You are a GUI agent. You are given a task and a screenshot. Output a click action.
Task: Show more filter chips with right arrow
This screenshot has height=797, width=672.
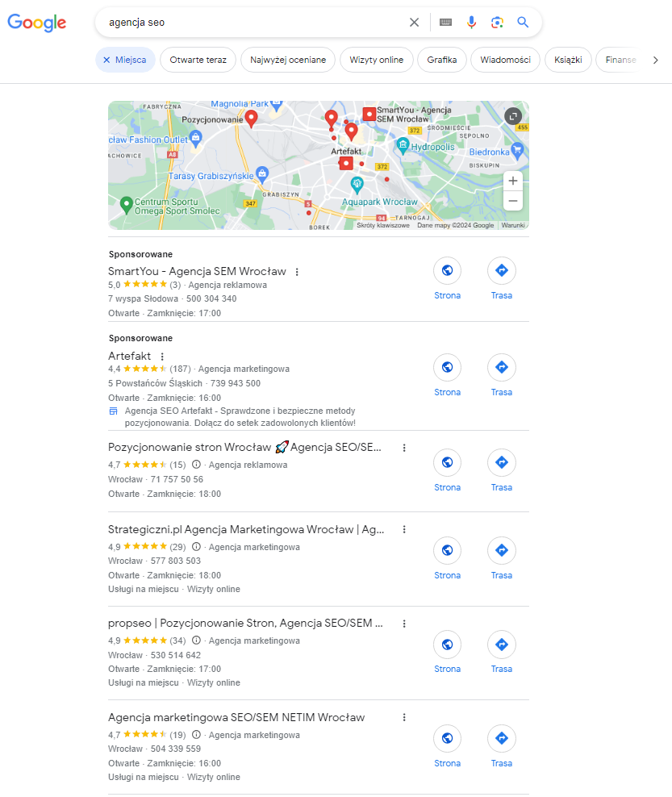655,60
